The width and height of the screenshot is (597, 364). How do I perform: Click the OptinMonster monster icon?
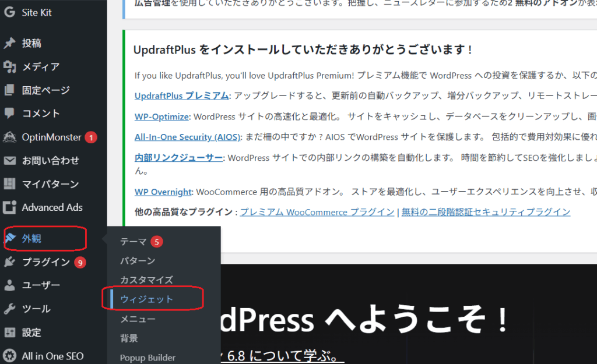(x=9, y=137)
